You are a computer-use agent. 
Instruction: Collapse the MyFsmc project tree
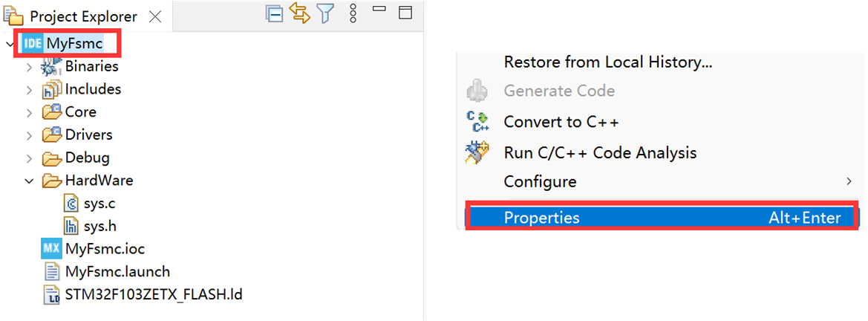[10, 44]
